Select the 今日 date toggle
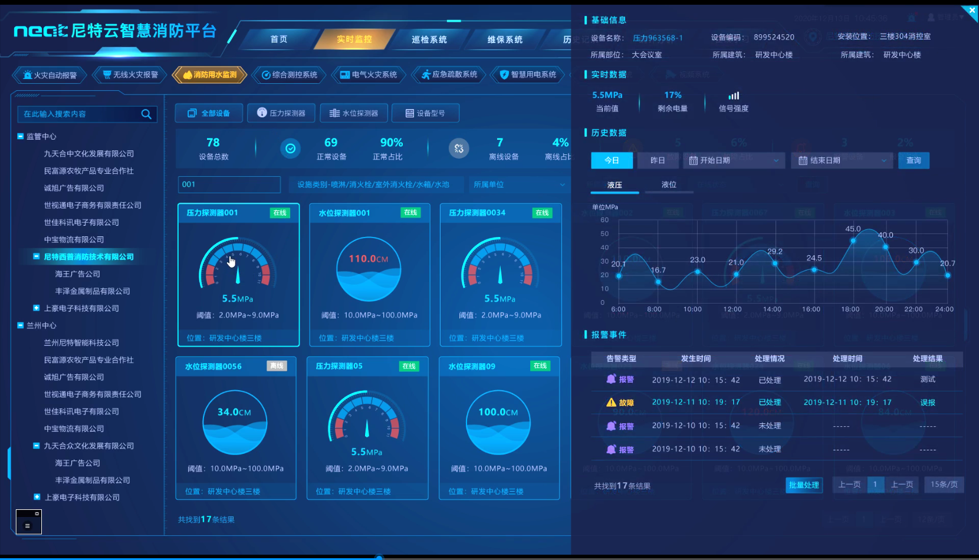 point(612,160)
